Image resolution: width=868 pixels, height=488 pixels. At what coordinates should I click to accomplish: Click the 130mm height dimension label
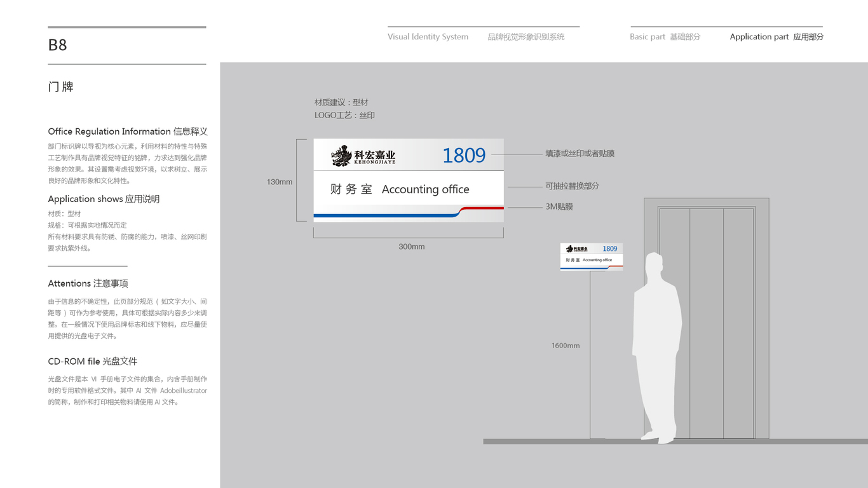click(x=280, y=182)
